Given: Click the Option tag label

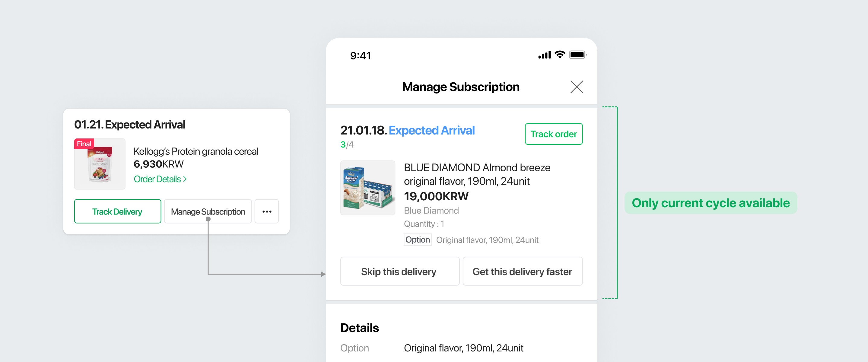Looking at the screenshot, I should 418,240.
